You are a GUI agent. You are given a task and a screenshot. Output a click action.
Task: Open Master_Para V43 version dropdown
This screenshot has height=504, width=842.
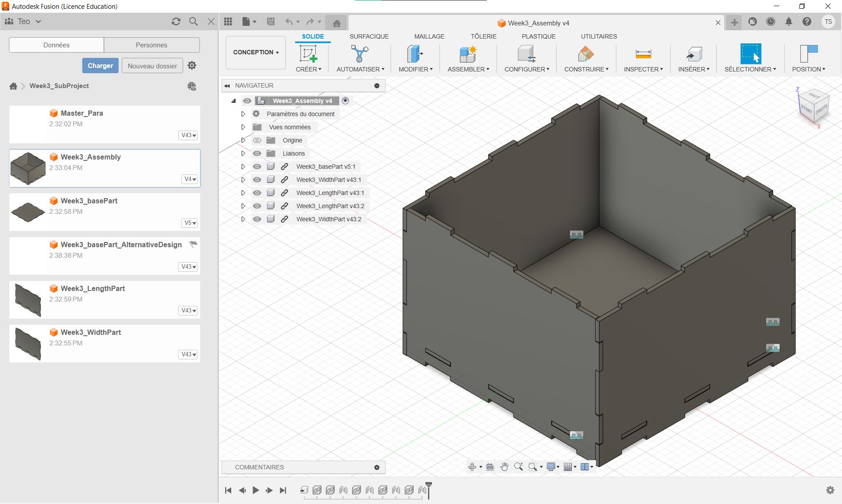click(x=189, y=135)
